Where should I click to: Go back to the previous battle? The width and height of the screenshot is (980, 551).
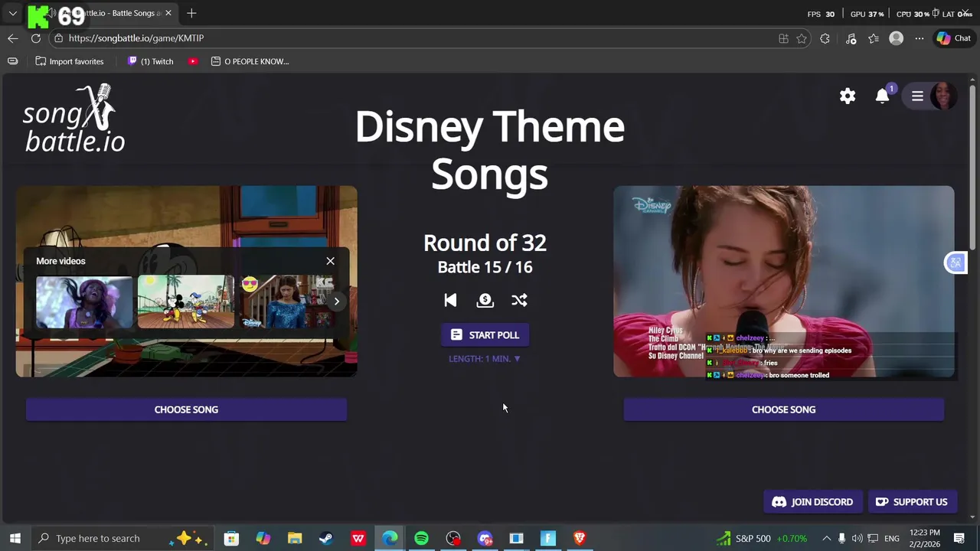pyautogui.click(x=450, y=300)
